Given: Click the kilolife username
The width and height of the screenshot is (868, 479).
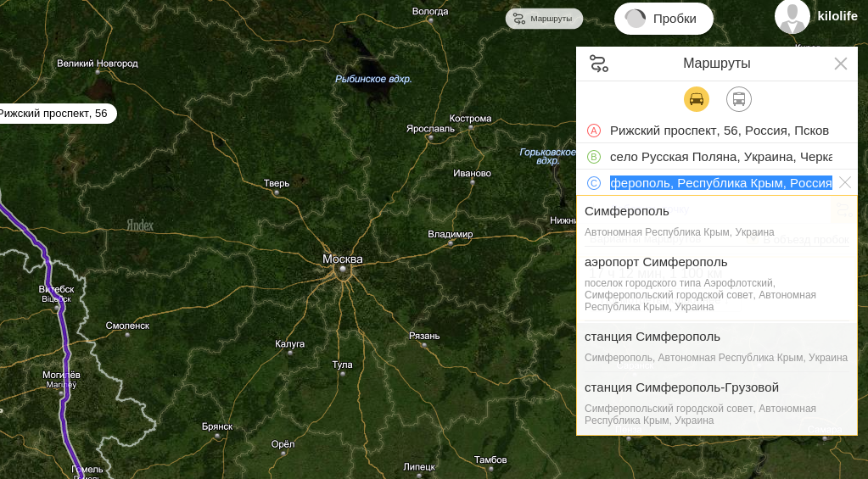Looking at the screenshot, I should click(x=837, y=17).
